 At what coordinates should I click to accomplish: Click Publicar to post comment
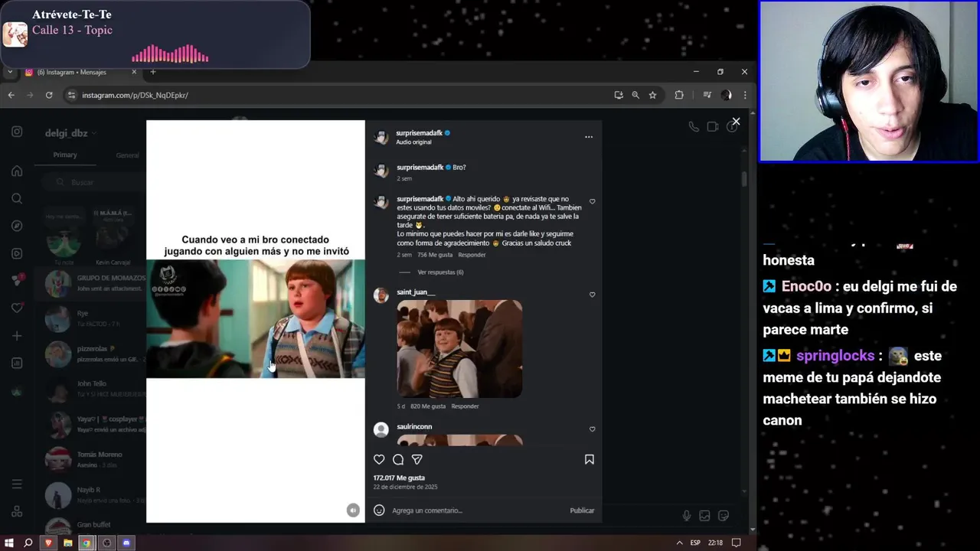pyautogui.click(x=582, y=510)
